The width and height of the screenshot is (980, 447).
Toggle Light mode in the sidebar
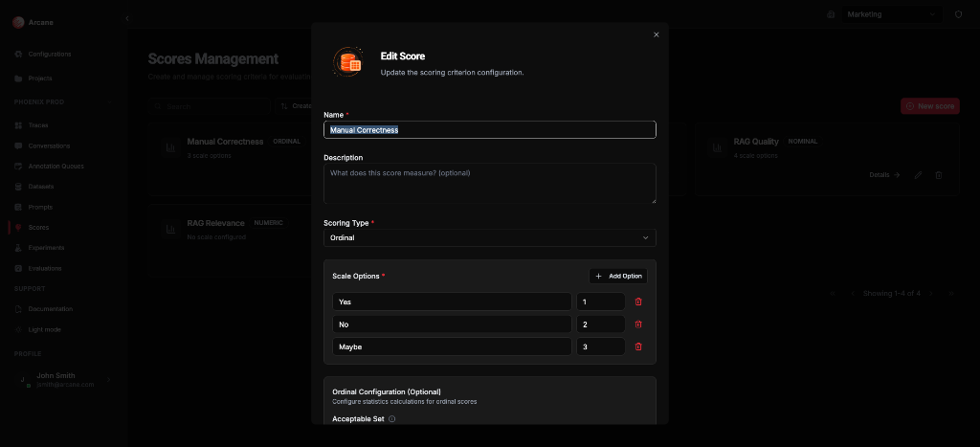[x=44, y=329]
